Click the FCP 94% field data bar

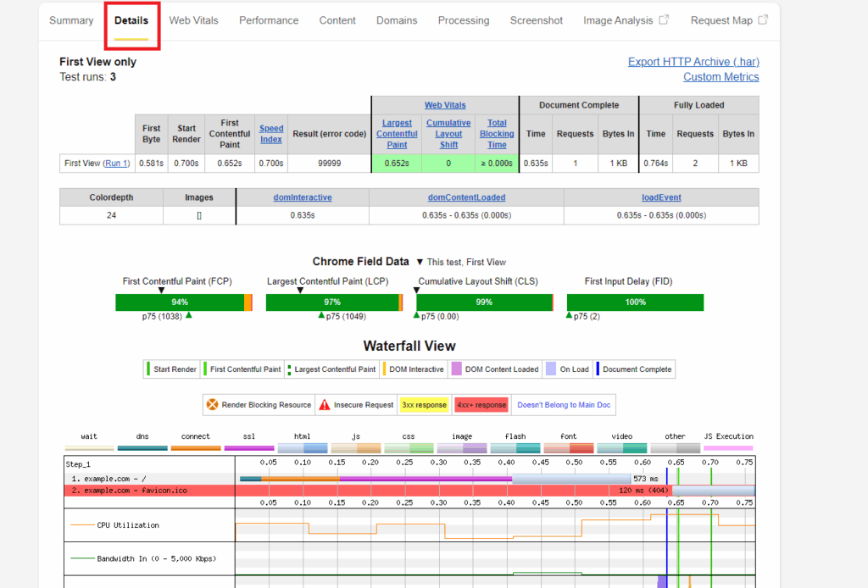tap(184, 302)
